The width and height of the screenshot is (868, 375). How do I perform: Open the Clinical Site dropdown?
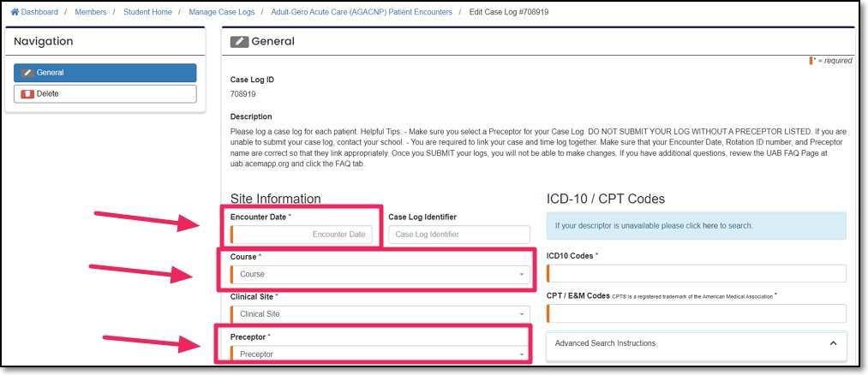[380, 313]
